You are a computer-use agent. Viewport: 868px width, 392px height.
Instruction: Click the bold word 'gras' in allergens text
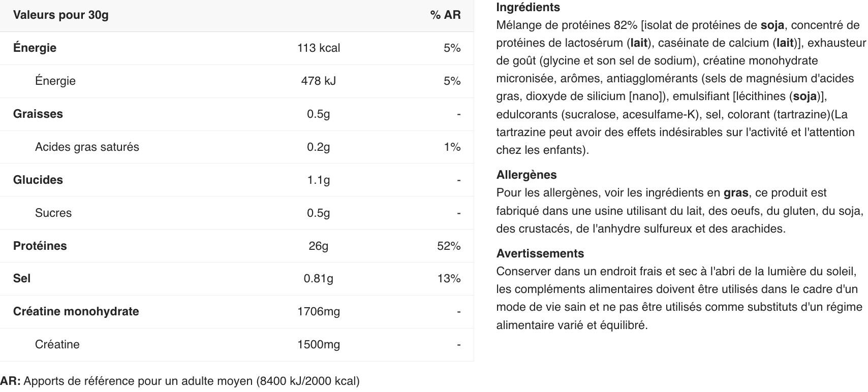coord(736,193)
